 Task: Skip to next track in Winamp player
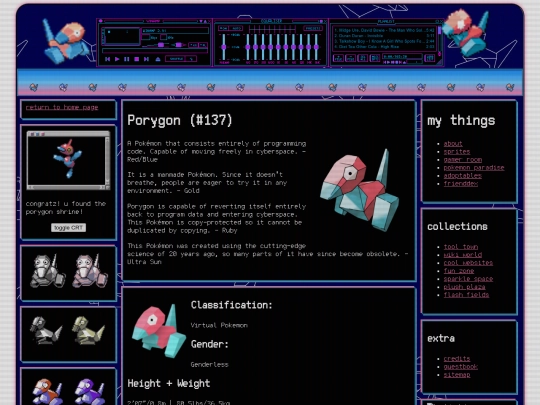(x=146, y=59)
